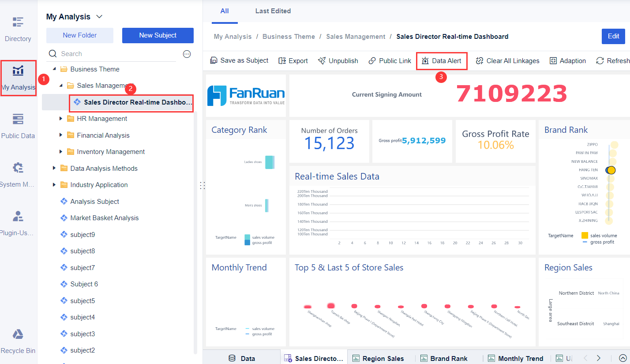Click the New Subject button
Image resolution: width=630 pixels, height=364 pixels.
[x=158, y=35]
